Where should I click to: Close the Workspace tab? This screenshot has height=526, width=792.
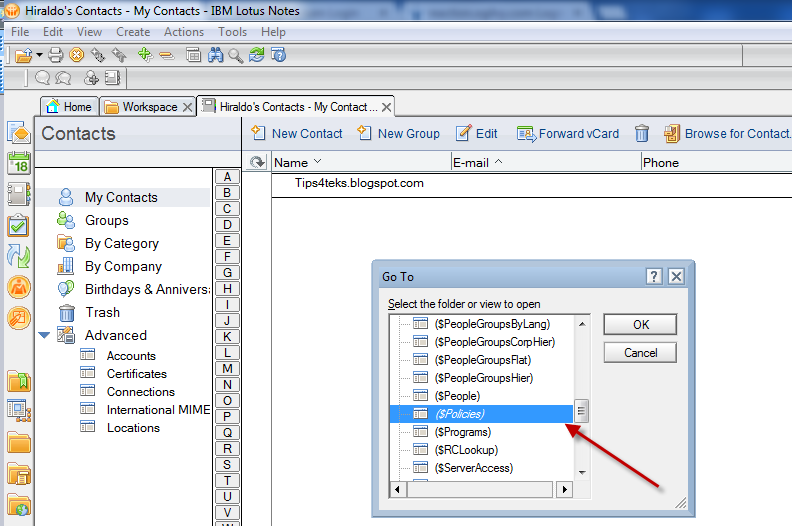(x=187, y=107)
